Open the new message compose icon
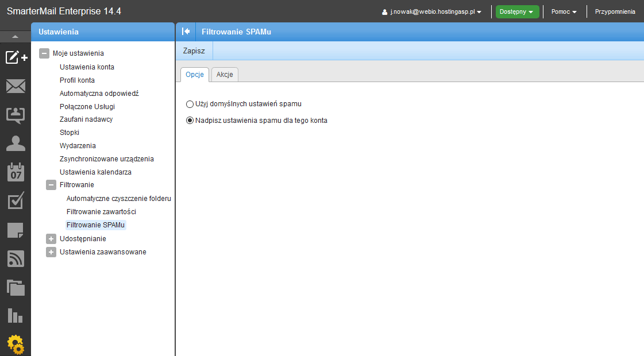Screen dimensions: 644x356 pos(16,57)
